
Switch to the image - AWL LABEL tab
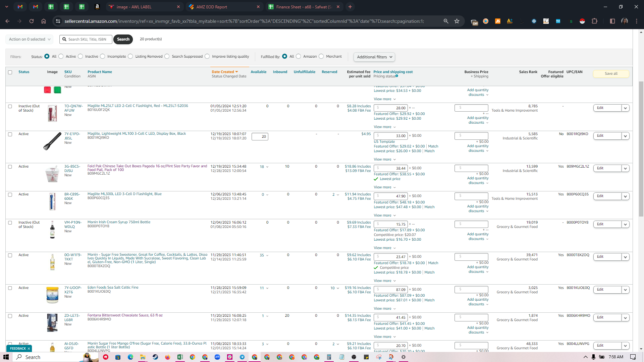(144, 7)
